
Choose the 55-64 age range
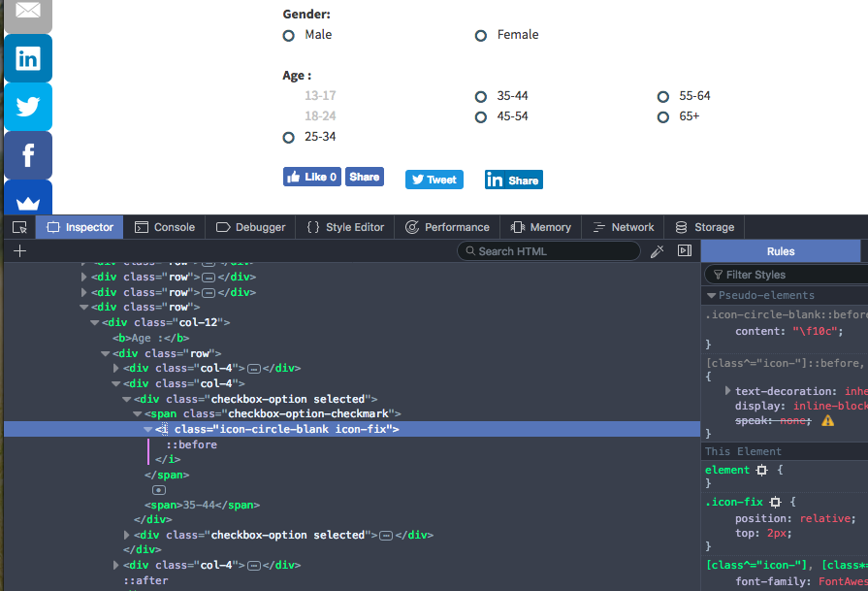(663, 97)
